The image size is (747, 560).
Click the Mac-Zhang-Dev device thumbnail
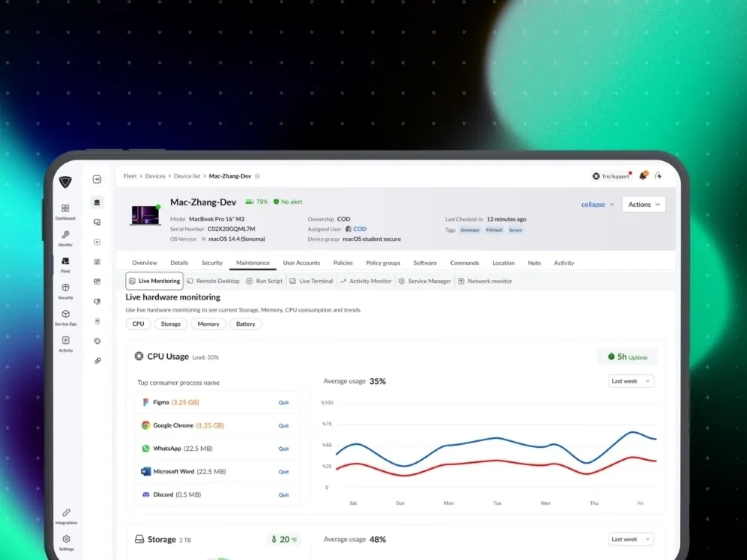[146, 215]
